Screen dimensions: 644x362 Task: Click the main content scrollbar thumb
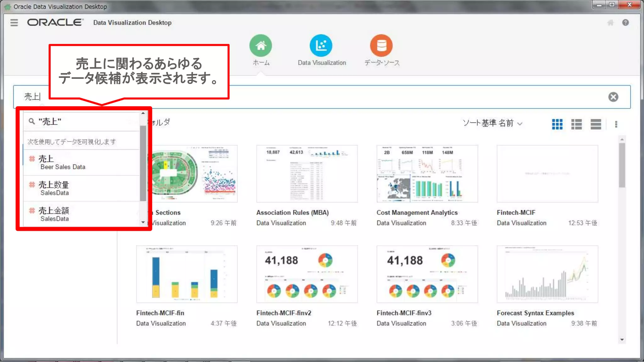tap(622, 165)
